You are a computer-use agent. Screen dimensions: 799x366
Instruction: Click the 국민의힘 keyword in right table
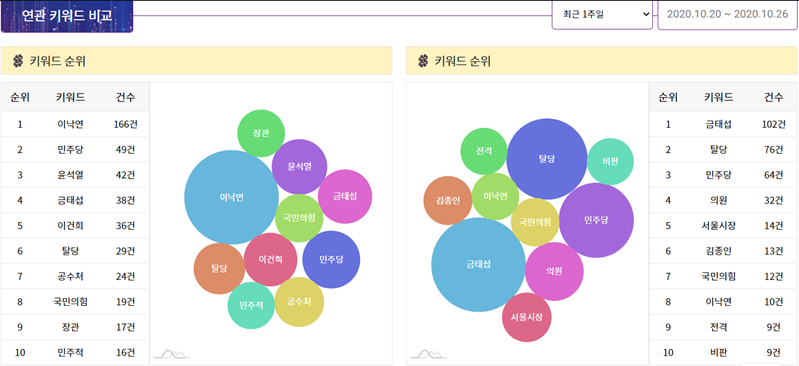[718, 276]
